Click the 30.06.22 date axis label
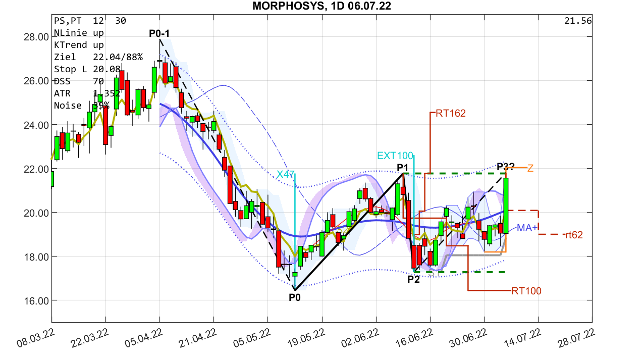This screenshot has width=644, height=358. 466,337
